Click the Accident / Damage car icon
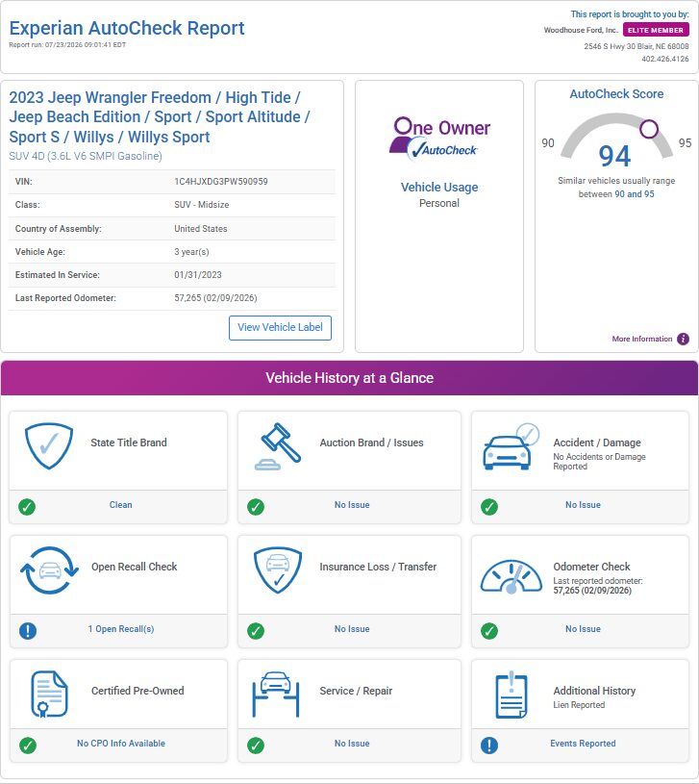This screenshot has width=699, height=784. [x=511, y=446]
